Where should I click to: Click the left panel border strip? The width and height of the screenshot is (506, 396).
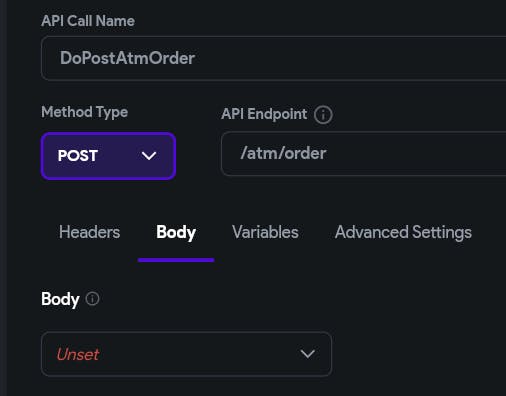3,198
